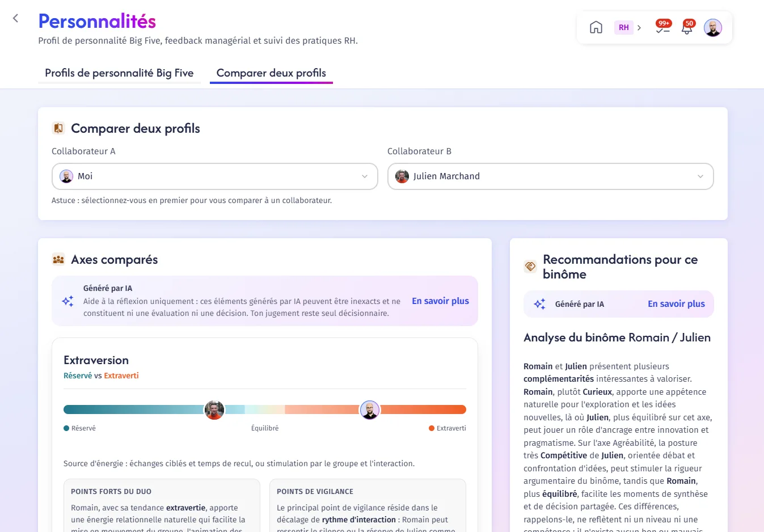This screenshot has height=532, width=764.
Task: Click the Comparer deux profils heading icon
Action: click(58, 128)
